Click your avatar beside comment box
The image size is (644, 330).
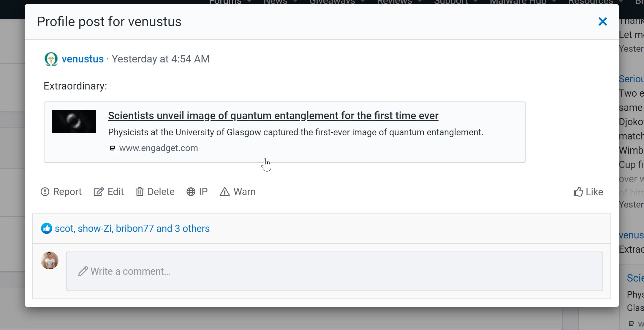(50, 260)
